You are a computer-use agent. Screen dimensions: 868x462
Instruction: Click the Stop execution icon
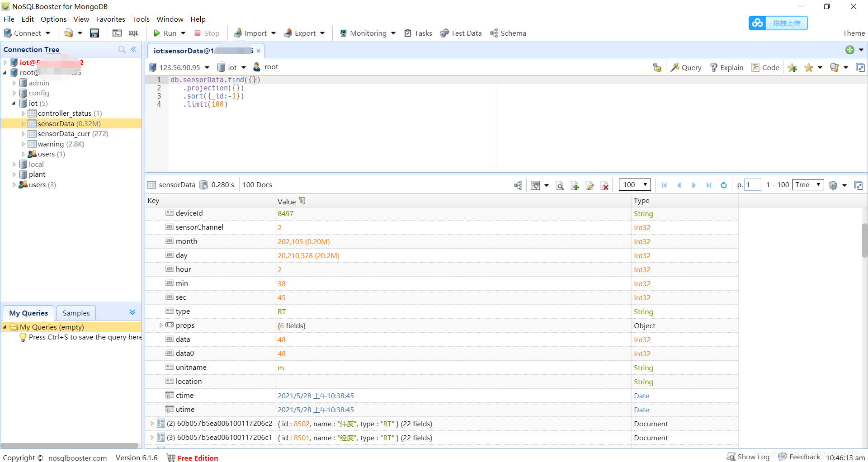207,33
